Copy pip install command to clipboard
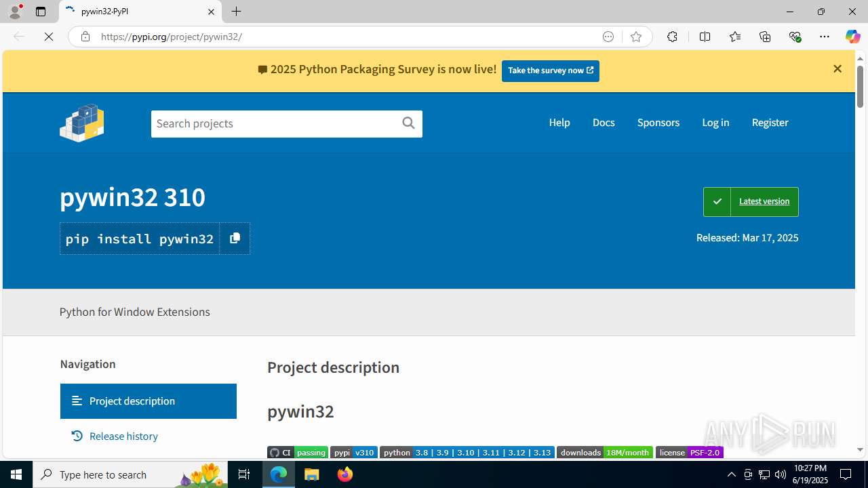Image resolution: width=868 pixels, height=488 pixels. 235,239
